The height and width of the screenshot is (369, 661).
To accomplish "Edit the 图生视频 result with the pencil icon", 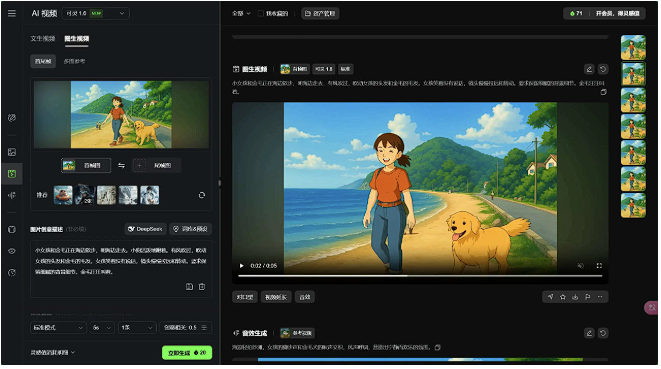I will coord(589,69).
